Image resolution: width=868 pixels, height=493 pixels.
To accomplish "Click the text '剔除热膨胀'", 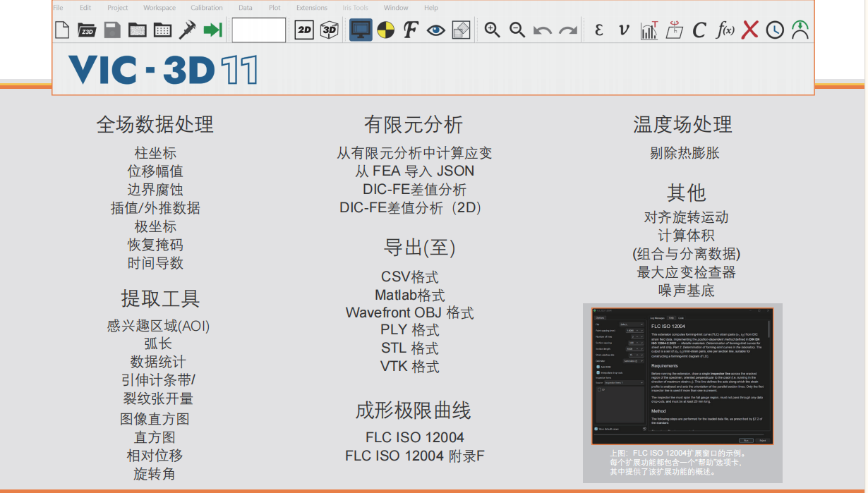I will pos(685,152).
